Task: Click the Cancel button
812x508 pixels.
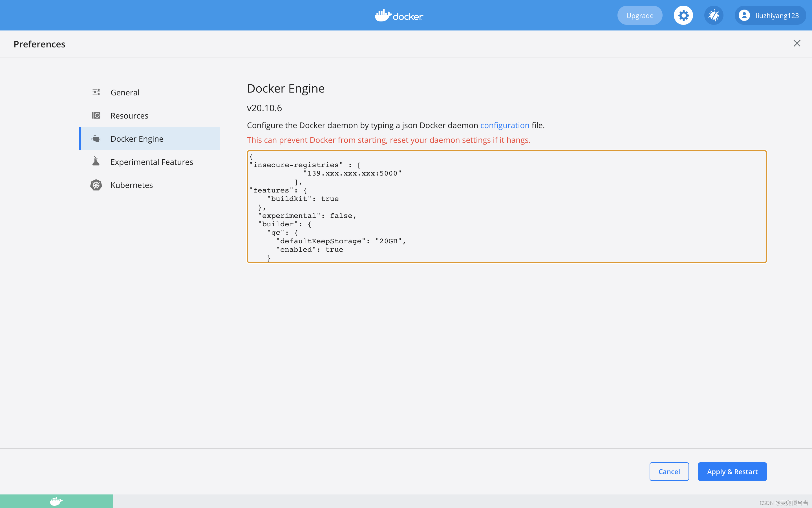Action: (669, 471)
